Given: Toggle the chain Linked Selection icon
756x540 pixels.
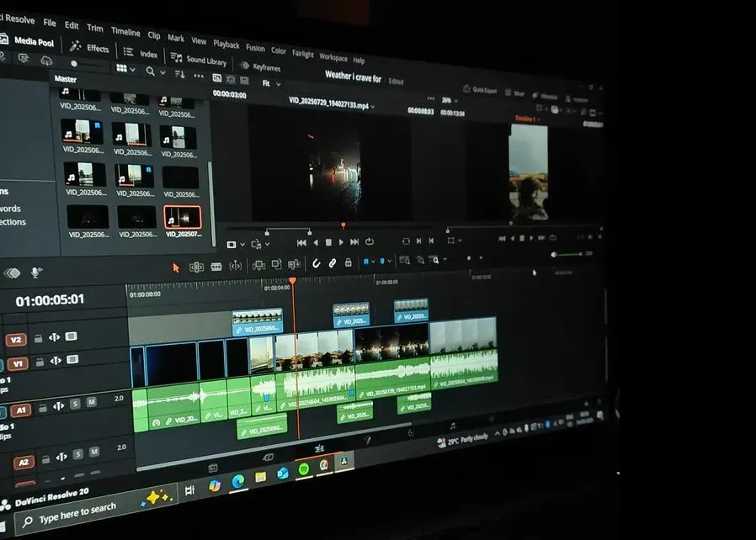Looking at the screenshot, I should click(x=333, y=263).
